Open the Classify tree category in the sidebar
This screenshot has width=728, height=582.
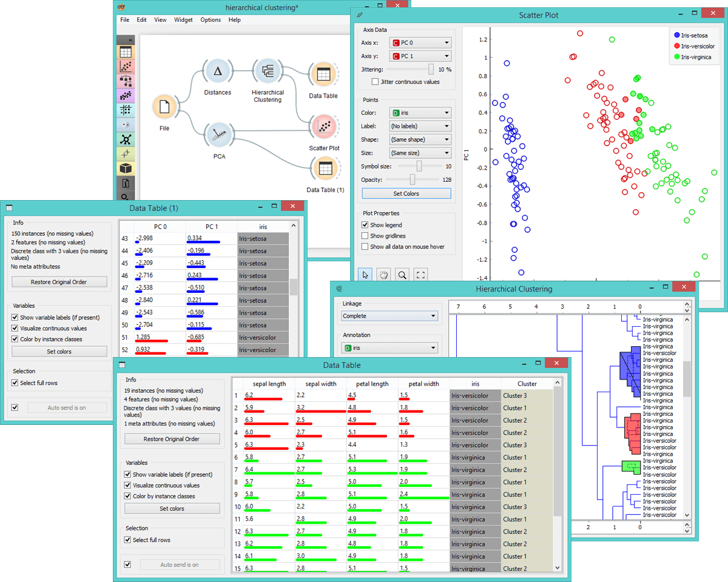(126, 81)
